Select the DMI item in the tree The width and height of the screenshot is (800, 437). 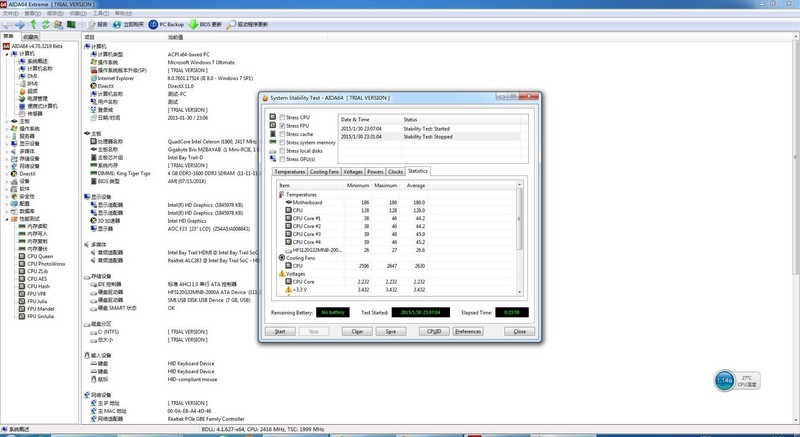(32, 76)
